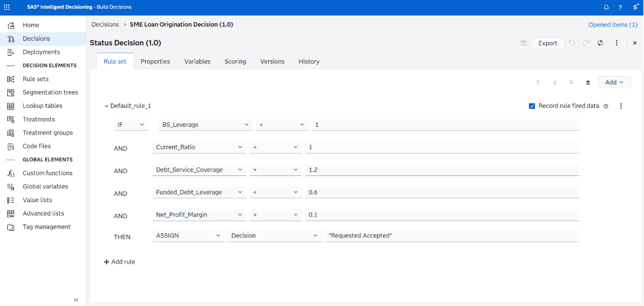Collapse the left navigation sidebar
The width and height of the screenshot is (644, 306).
tap(76, 300)
